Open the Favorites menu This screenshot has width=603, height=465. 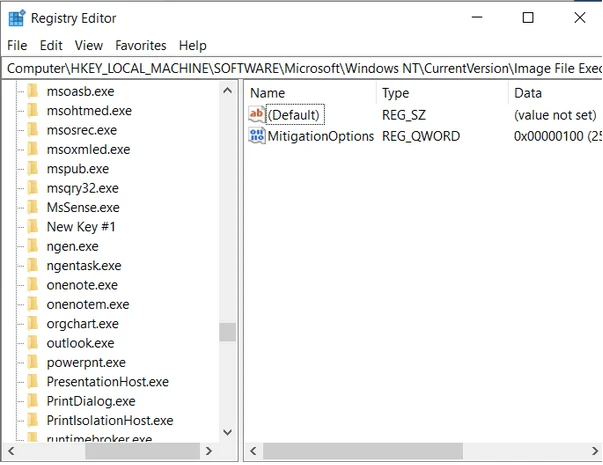click(141, 45)
